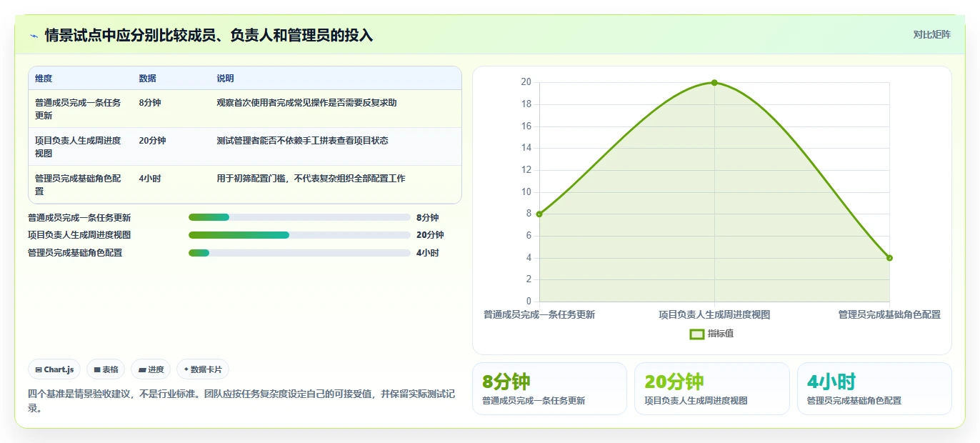Open the 4小时 data card

click(x=874, y=389)
